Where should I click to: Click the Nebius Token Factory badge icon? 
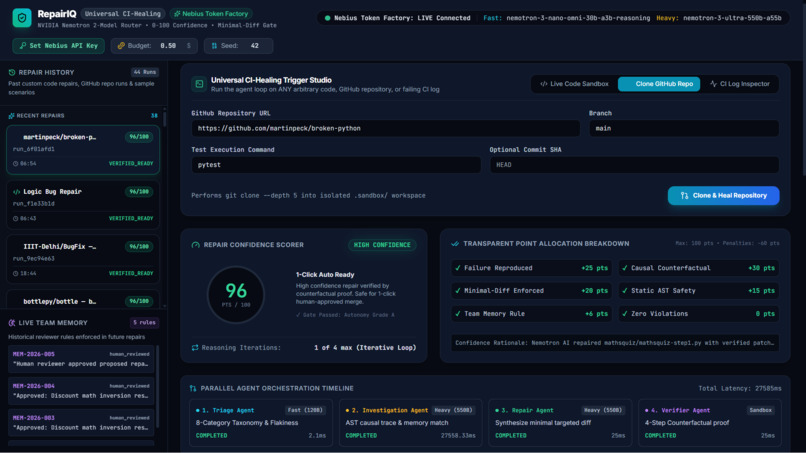point(177,14)
